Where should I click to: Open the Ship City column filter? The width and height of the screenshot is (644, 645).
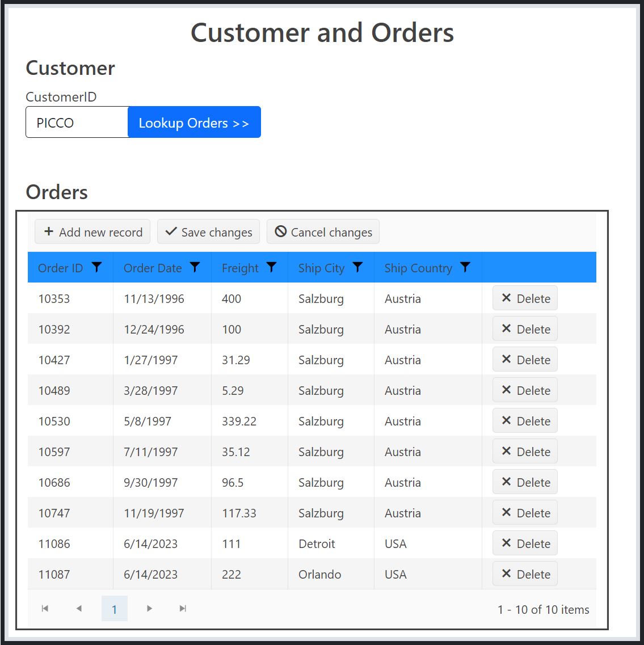pyautogui.click(x=357, y=267)
